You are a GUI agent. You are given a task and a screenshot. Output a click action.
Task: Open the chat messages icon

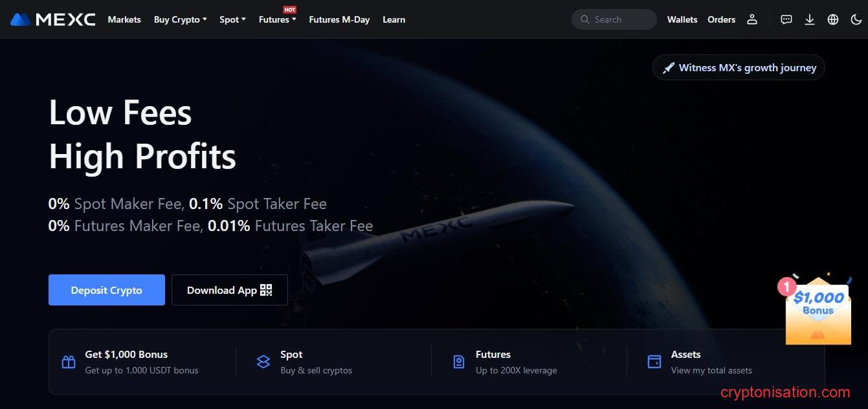(786, 19)
